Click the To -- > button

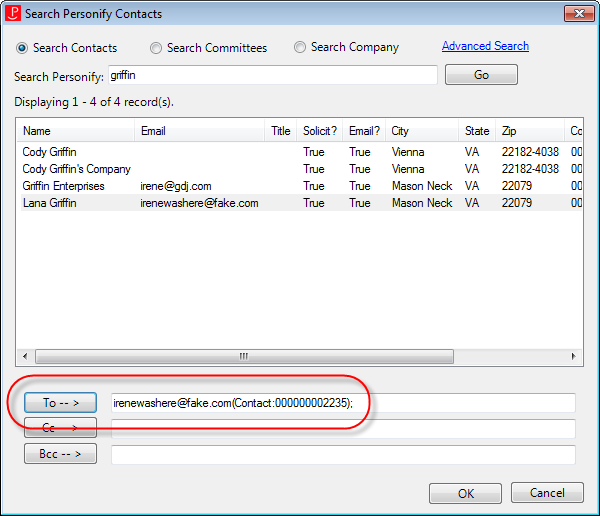(x=60, y=403)
